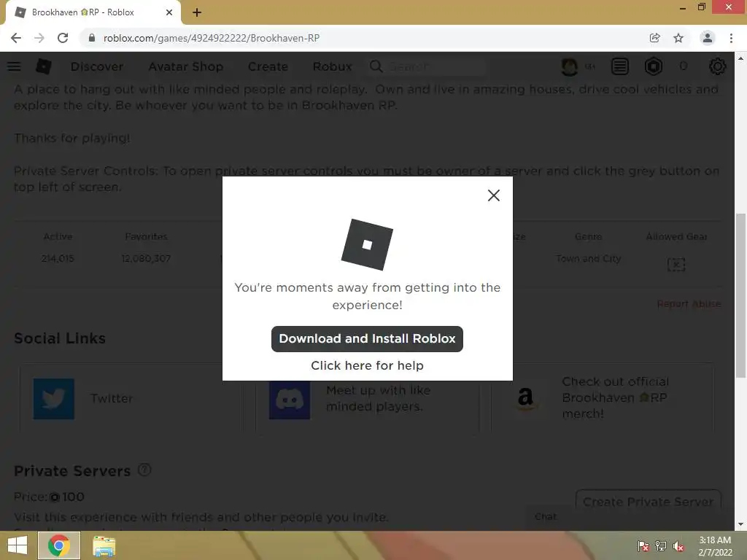Reload the Roblox page

tap(63, 38)
